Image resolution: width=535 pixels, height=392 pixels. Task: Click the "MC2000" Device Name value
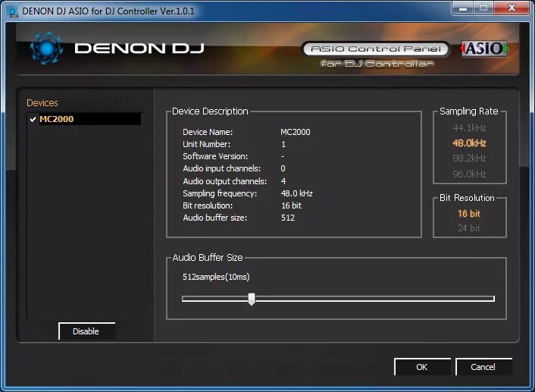pyautogui.click(x=296, y=132)
